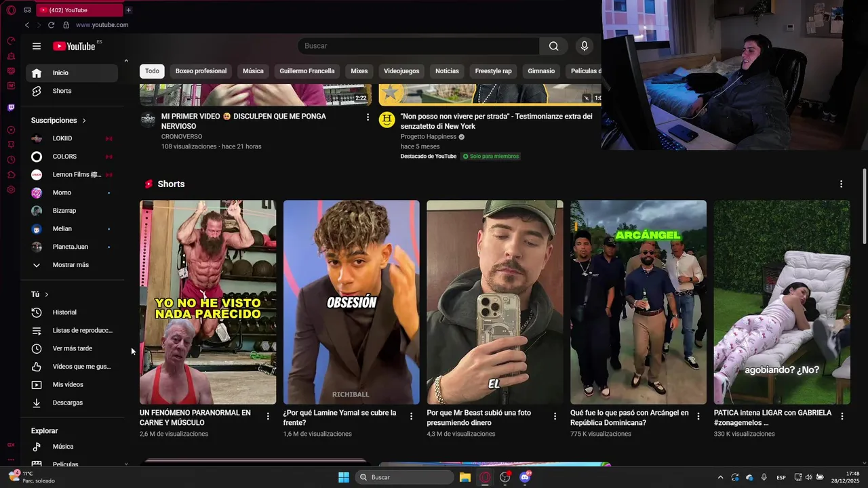868x488 pixels.
Task: Open Música under Explorar
Action: [x=71, y=447]
